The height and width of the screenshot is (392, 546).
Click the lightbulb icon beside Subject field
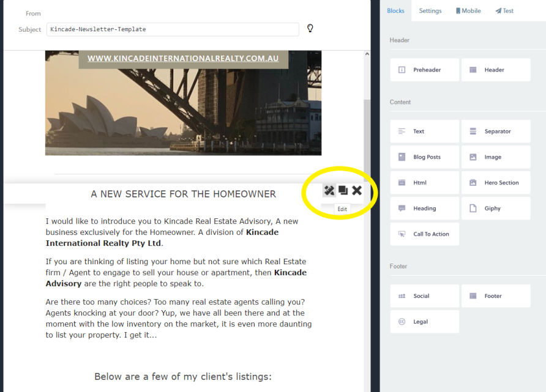click(310, 28)
